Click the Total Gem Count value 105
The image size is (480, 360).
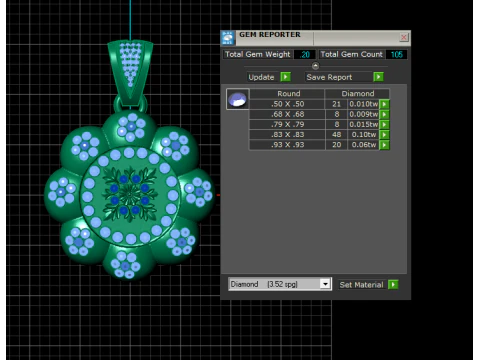coord(396,54)
